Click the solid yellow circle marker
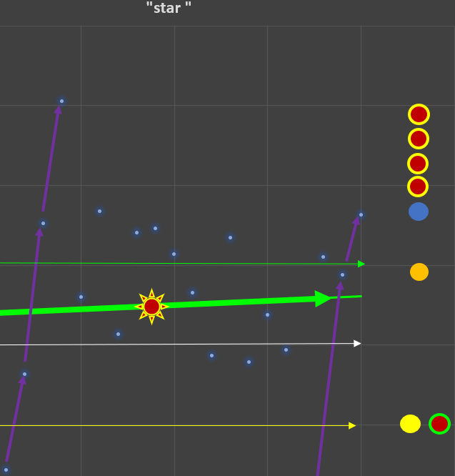 coord(410,424)
